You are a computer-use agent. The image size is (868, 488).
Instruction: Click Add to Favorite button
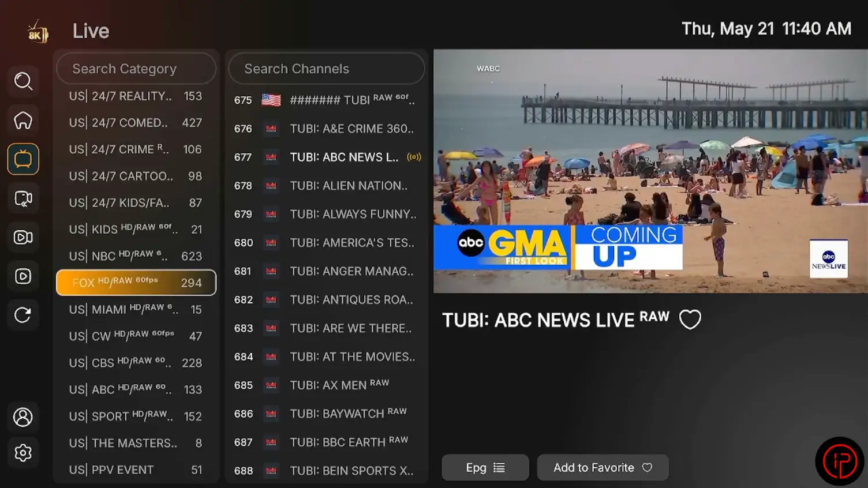tap(603, 468)
